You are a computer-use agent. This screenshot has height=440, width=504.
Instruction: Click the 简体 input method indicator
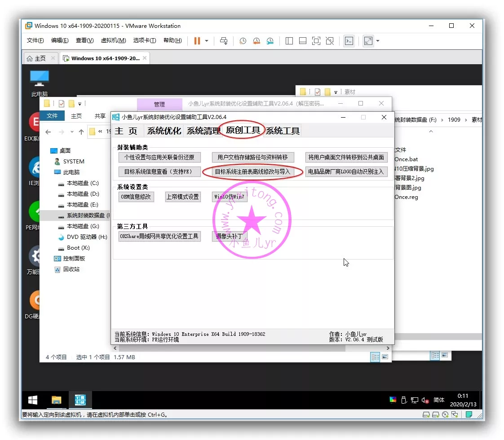pyautogui.click(x=439, y=400)
